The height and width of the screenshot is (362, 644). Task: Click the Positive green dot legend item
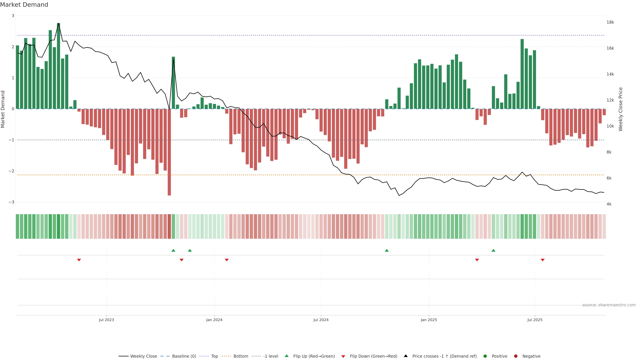tap(499, 356)
